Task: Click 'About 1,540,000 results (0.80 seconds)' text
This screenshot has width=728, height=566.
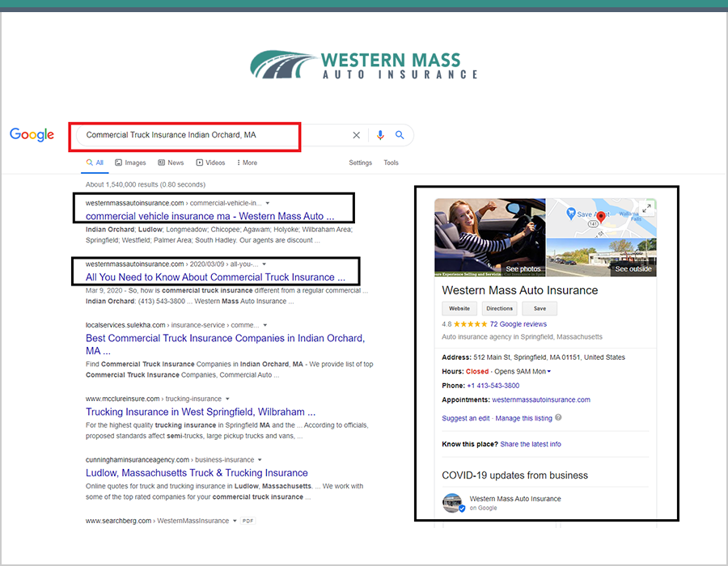Action: [146, 184]
